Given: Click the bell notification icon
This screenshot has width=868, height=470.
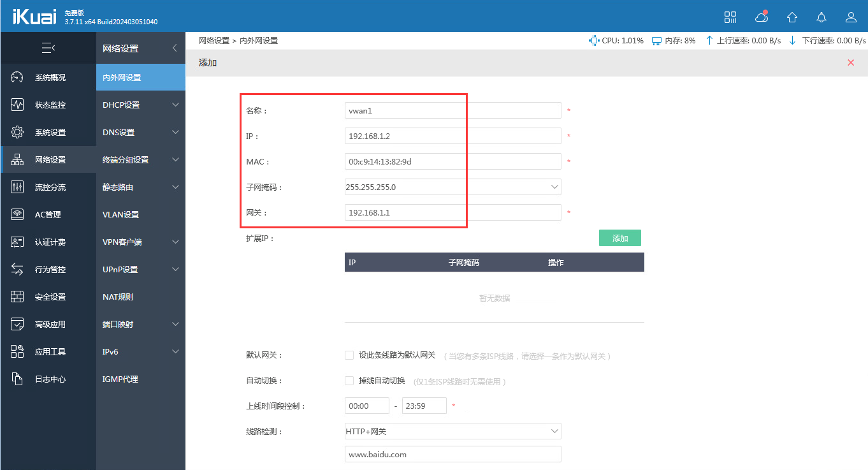Looking at the screenshot, I should [x=821, y=17].
